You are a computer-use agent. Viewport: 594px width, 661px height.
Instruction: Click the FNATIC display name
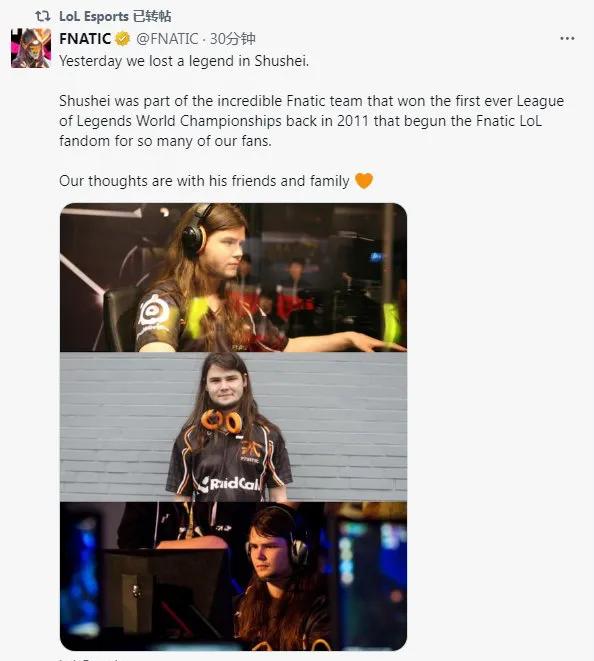coord(85,39)
